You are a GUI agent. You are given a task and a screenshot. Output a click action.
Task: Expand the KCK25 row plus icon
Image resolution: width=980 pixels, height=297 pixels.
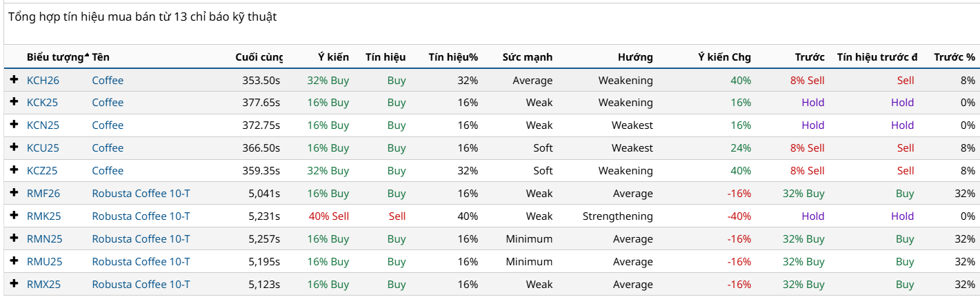(14, 102)
